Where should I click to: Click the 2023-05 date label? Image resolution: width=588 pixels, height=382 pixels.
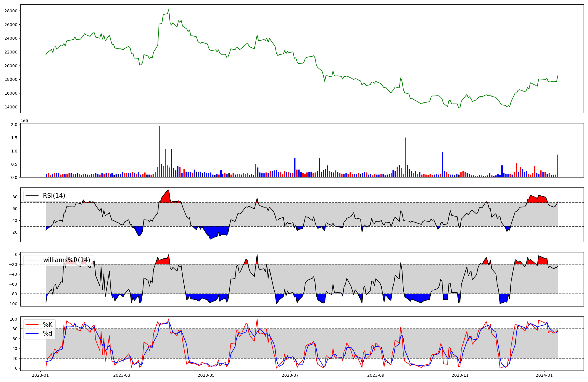click(206, 375)
